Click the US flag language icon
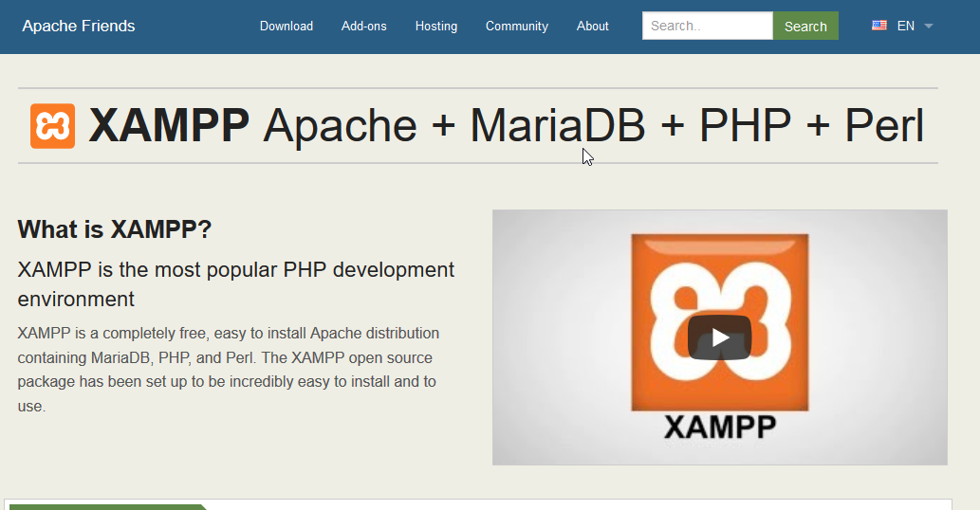 click(x=879, y=26)
